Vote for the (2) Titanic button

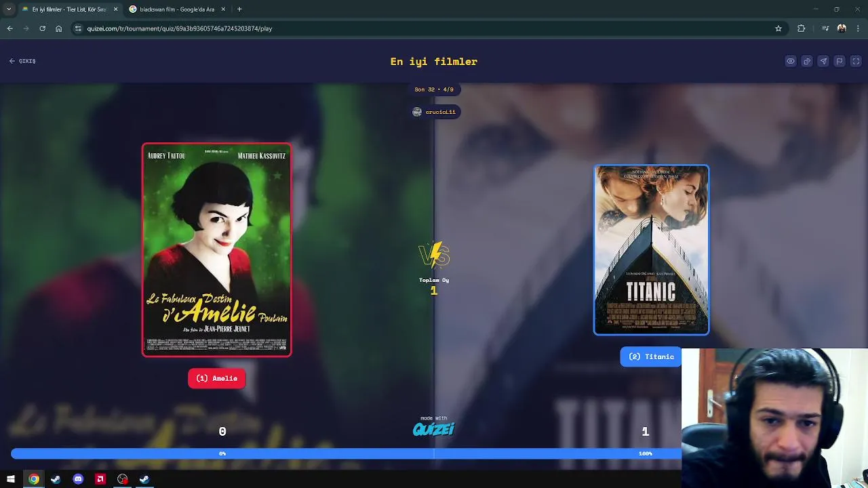click(651, 357)
